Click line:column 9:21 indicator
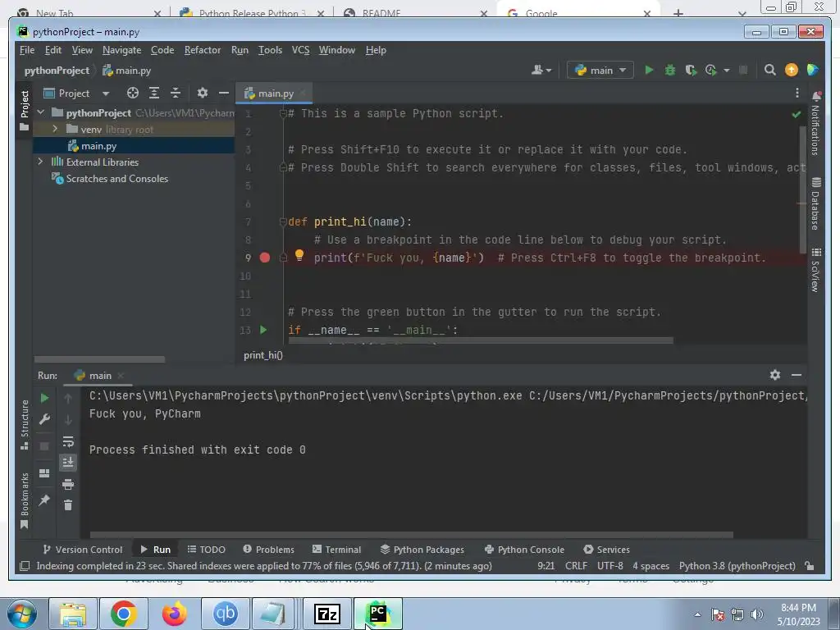 click(x=546, y=566)
